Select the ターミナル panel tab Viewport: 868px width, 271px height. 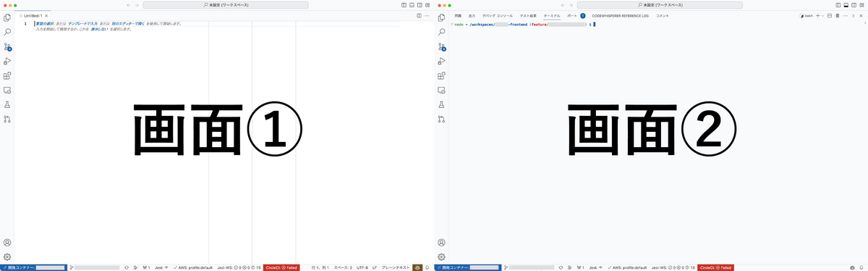point(552,15)
